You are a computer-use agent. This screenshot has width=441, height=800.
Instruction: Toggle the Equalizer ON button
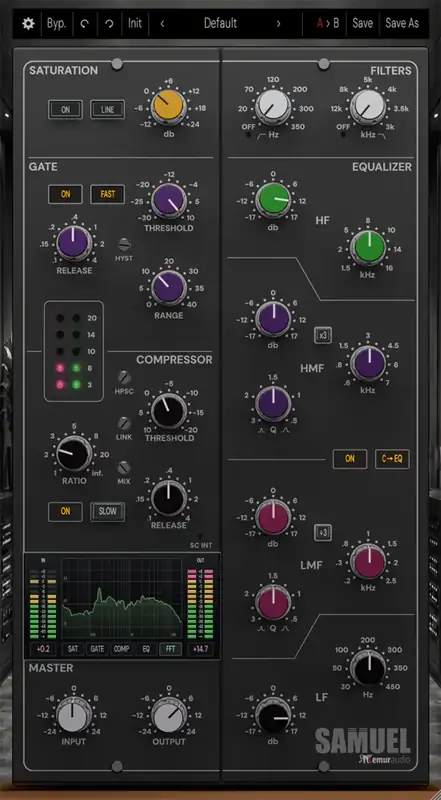[x=350, y=459]
